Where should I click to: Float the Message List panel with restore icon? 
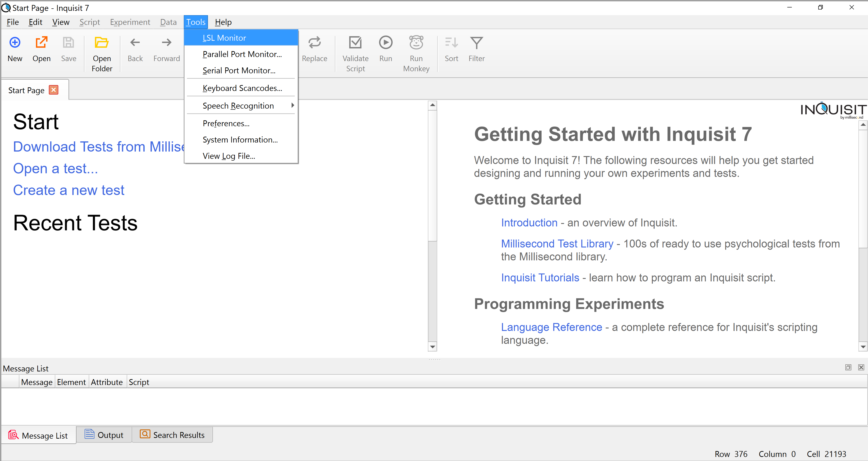848,367
